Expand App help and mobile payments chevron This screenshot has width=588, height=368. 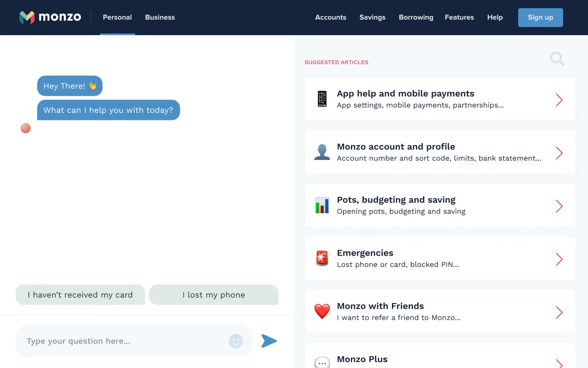(x=559, y=100)
